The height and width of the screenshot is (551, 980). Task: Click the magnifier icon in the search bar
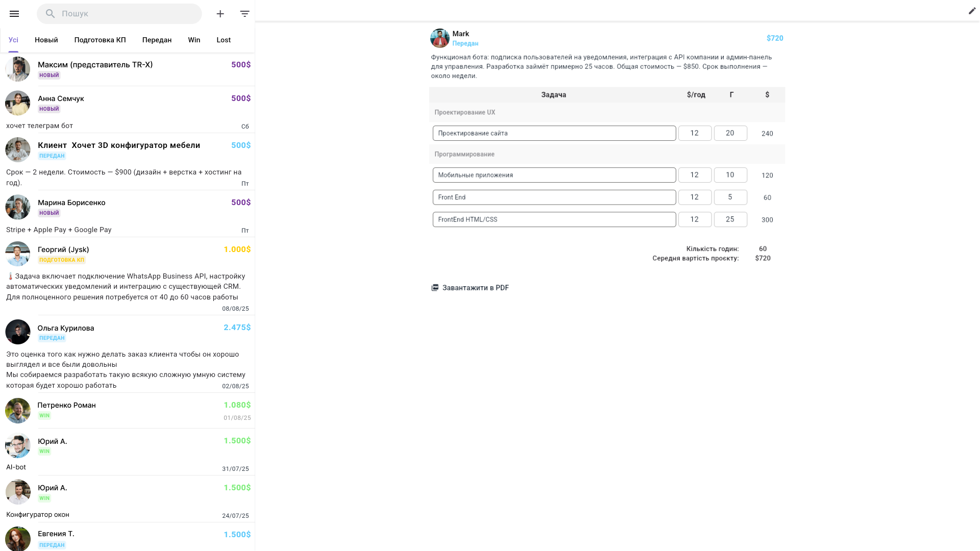tap(50, 14)
